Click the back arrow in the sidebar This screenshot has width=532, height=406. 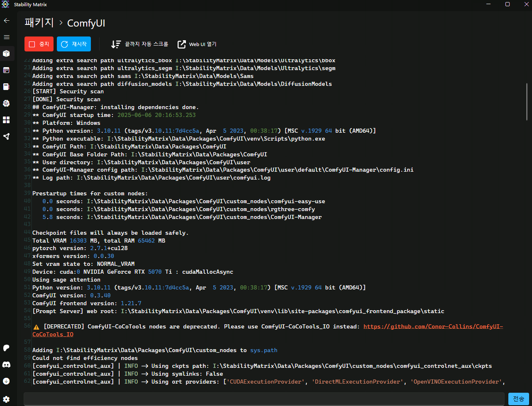[7, 20]
